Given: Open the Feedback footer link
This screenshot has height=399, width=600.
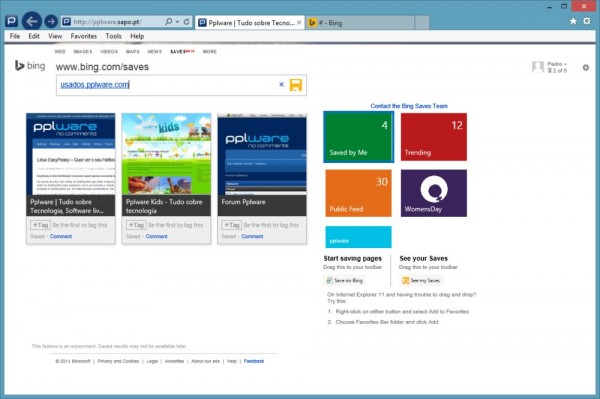Looking at the screenshot, I should coord(254,361).
